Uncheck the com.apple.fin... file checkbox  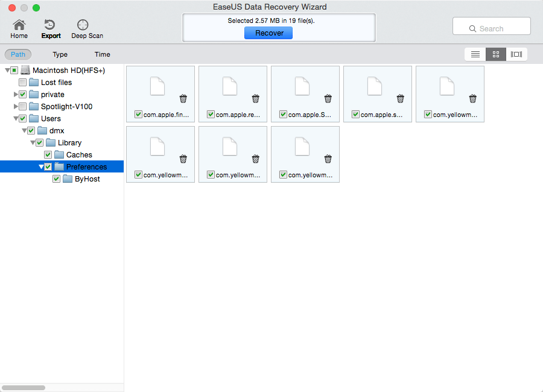(x=139, y=114)
